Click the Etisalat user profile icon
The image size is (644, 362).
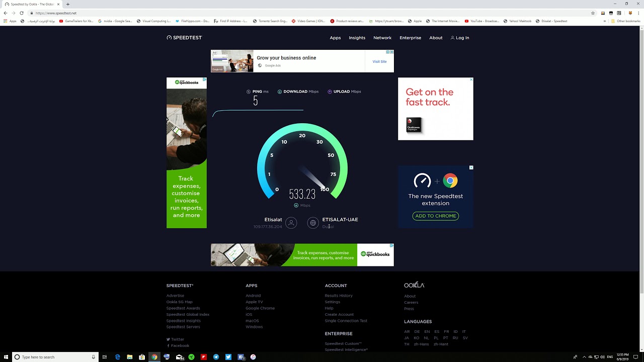tap(291, 223)
